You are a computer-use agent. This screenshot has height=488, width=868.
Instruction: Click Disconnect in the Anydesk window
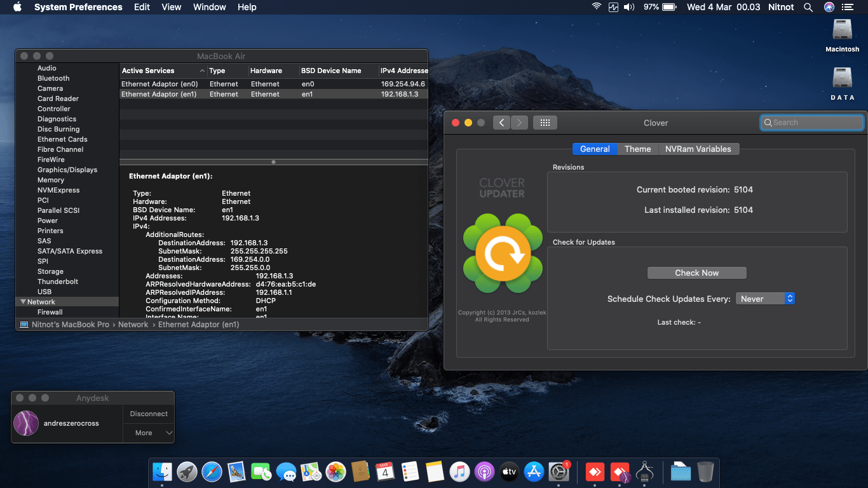[149, 414]
